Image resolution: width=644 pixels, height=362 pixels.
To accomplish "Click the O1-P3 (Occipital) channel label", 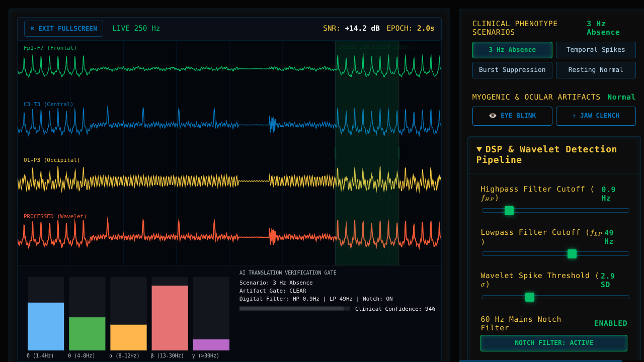I will coord(52,160).
